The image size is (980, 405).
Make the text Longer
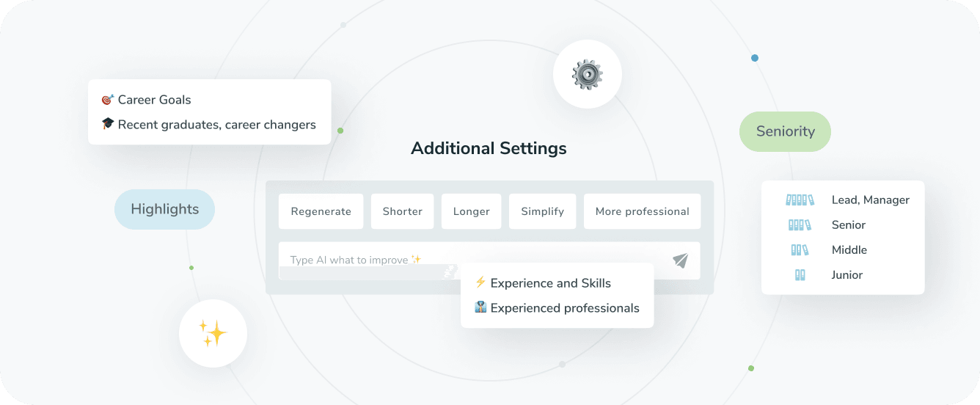click(471, 211)
